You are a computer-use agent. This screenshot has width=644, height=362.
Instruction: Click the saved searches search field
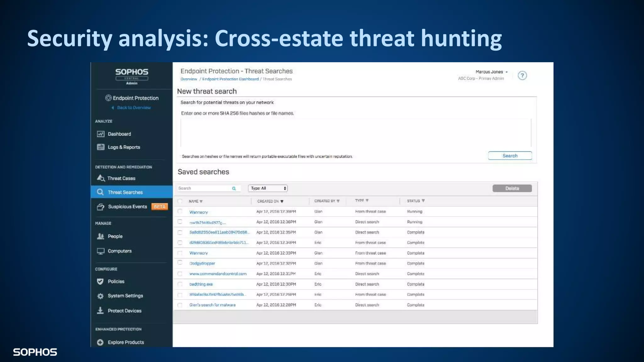coord(208,188)
